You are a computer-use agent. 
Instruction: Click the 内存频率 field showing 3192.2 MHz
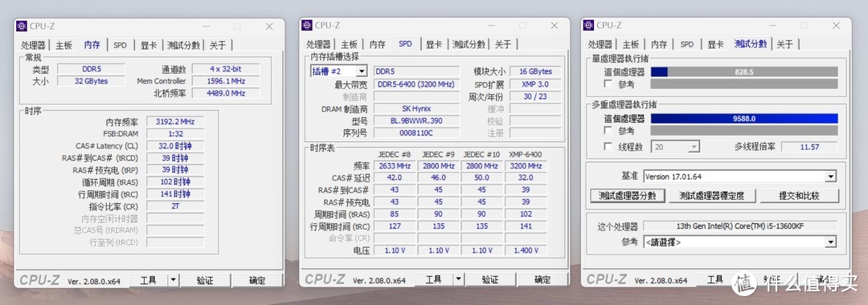point(175,121)
